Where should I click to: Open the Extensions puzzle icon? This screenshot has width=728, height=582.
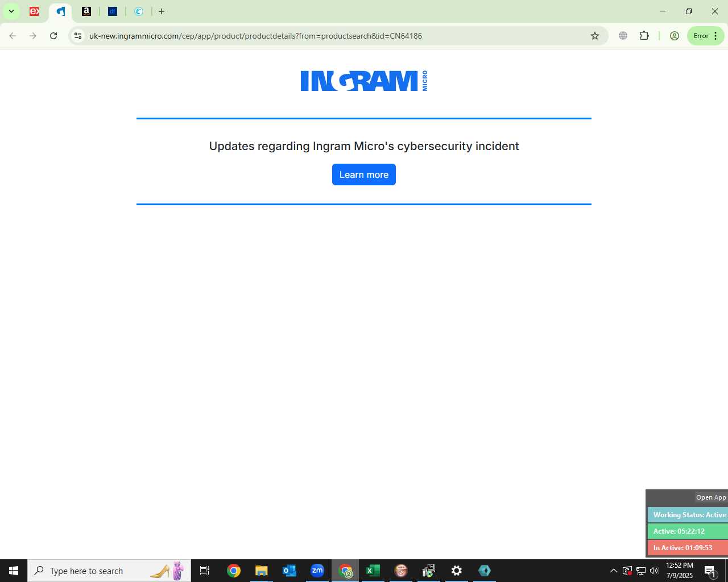click(x=644, y=36)
